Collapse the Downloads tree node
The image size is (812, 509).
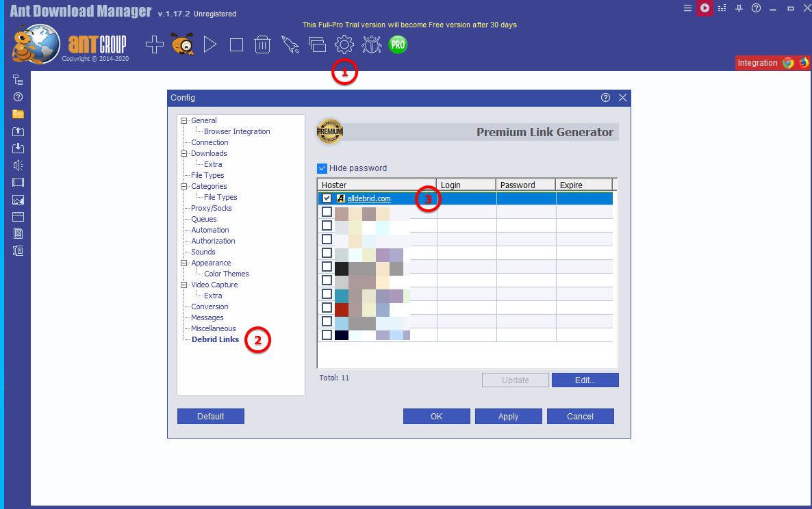(x=183, y=154)
